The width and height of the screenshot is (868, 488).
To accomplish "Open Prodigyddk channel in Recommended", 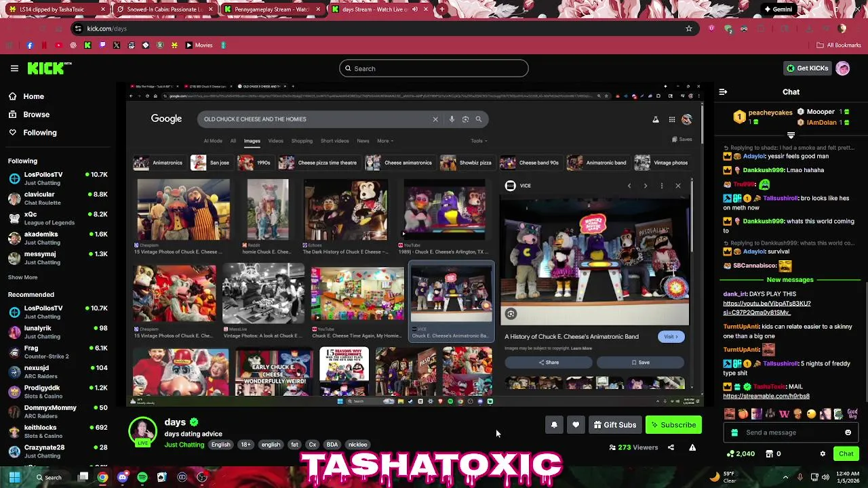I will [58, 392].
